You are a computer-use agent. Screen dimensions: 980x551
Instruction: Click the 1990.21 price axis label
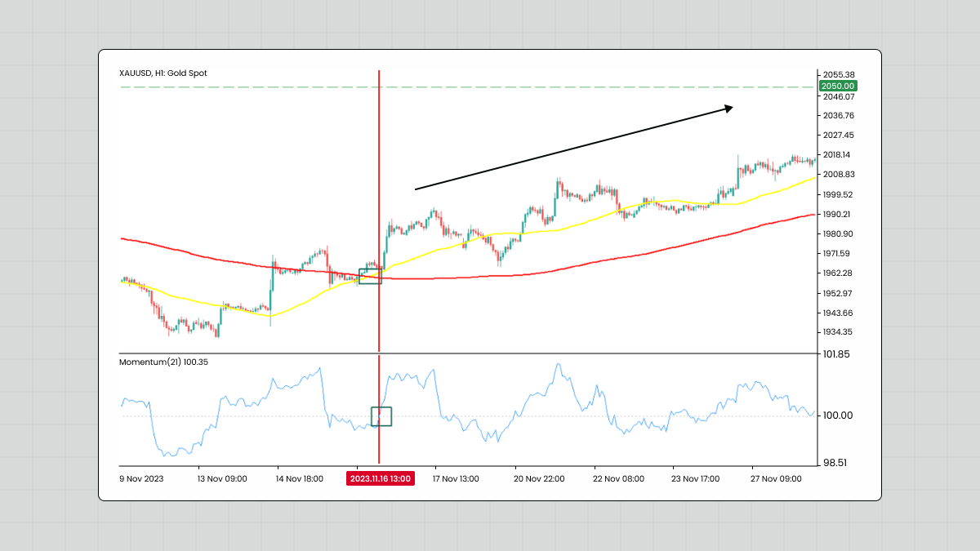(x=838, y=215)
